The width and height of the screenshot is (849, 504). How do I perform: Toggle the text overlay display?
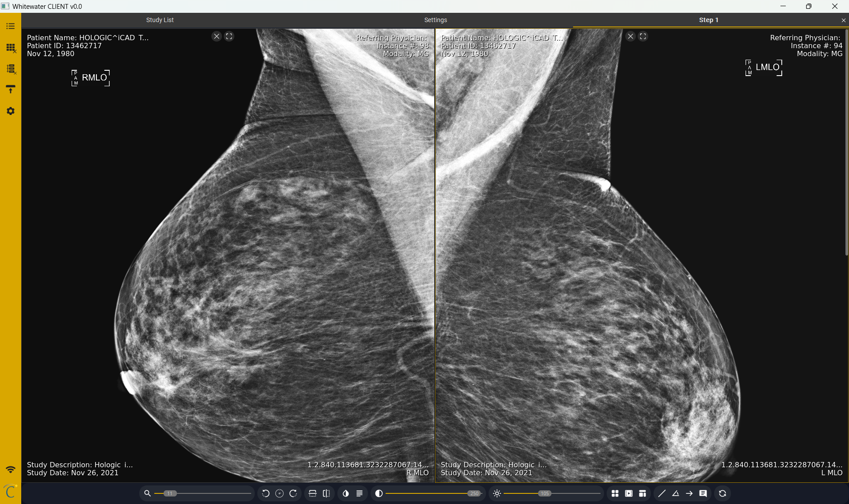click(359, 493)
